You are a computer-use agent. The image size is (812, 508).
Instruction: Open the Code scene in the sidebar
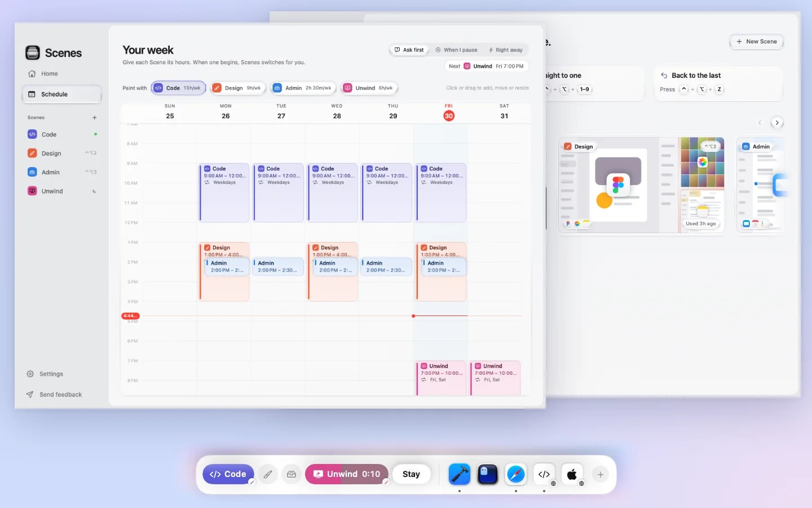pyautogui.click(x=61, y=134)
